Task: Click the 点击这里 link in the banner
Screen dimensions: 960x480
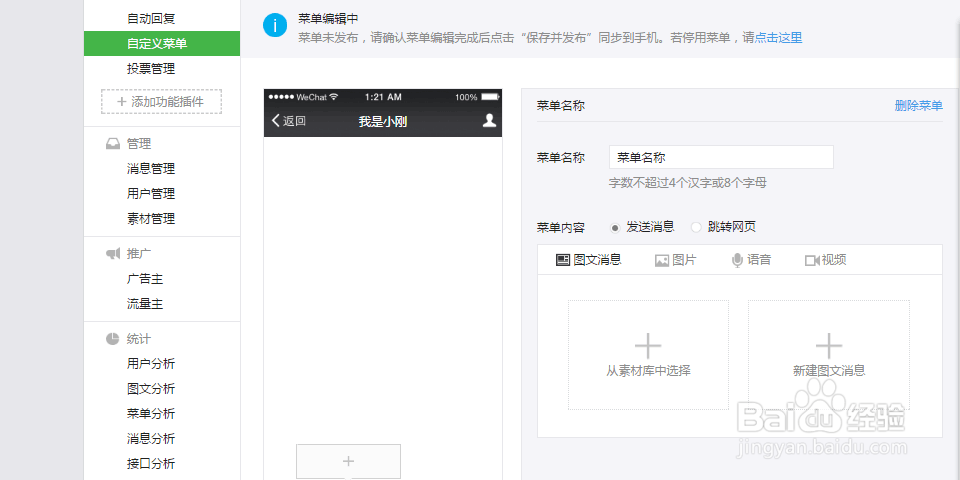Action: point(778,38)
